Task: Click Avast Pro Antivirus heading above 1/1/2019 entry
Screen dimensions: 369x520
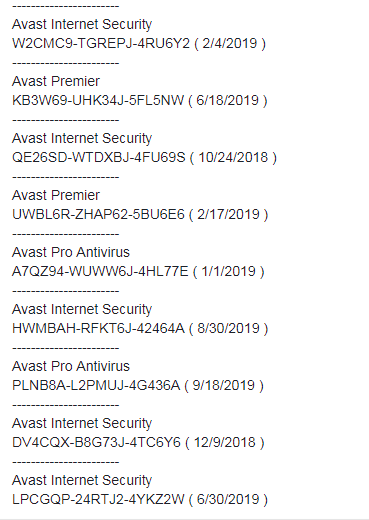Action: click(x=71, y=252)
